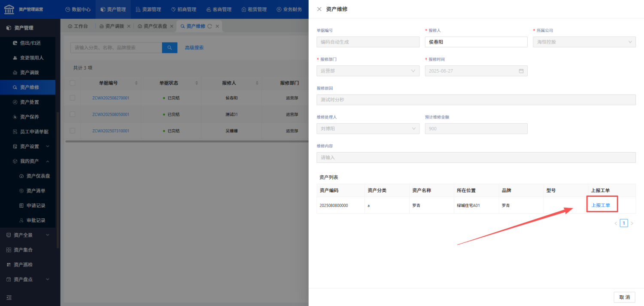Expand the 资产盘点 sidebar group

(27, 279)
